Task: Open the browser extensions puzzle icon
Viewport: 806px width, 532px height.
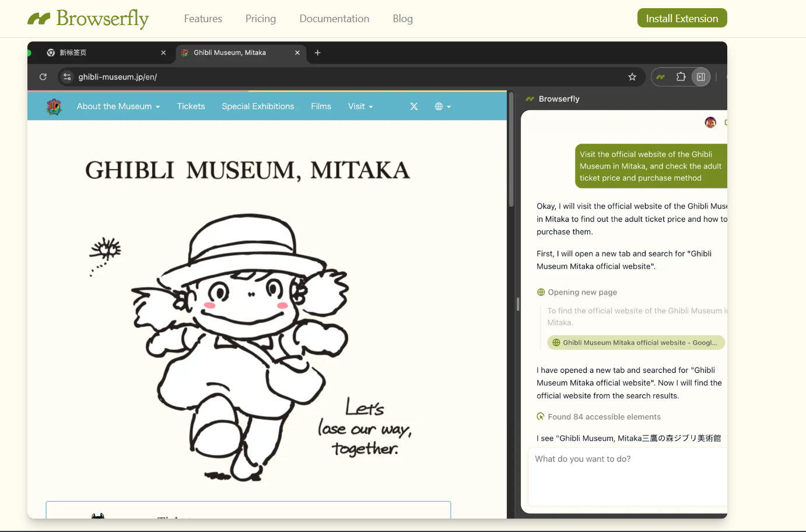Action: (681, 76)
